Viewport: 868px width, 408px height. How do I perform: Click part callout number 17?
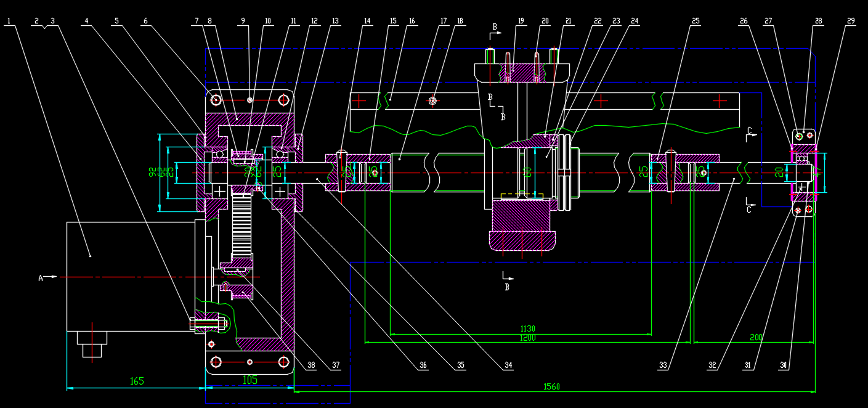pyautogui.click(x=443, y=21)
